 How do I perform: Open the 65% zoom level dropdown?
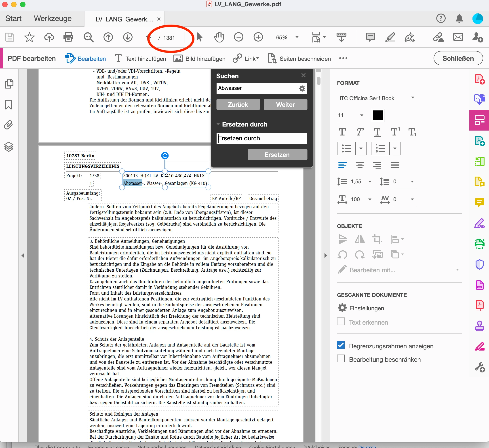coord(297,37)
